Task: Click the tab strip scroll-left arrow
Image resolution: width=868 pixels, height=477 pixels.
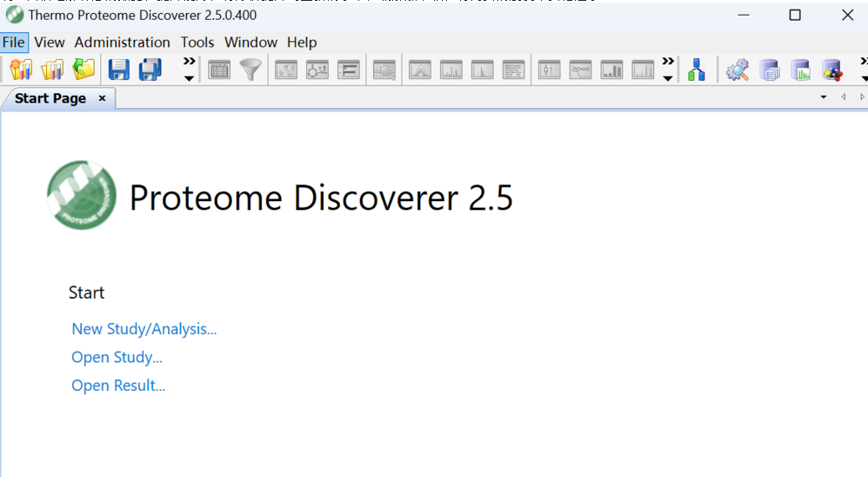Action: 843,97
